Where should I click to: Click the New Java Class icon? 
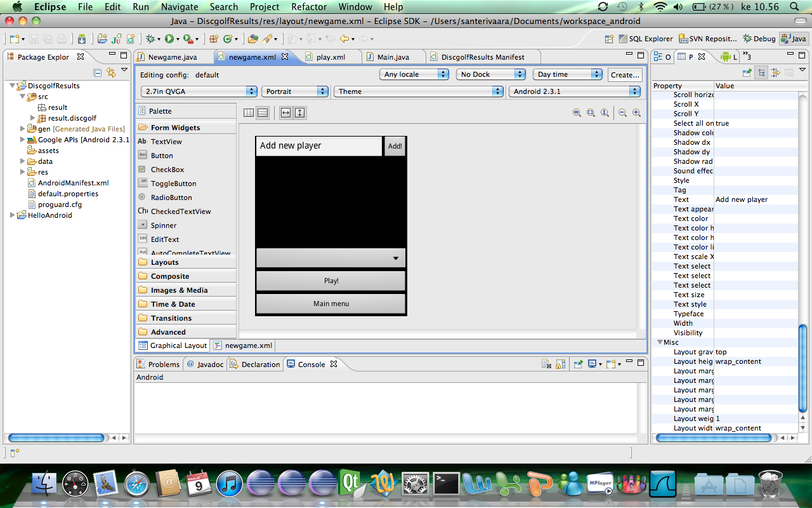pyautogui.click(x=228, y=39)
